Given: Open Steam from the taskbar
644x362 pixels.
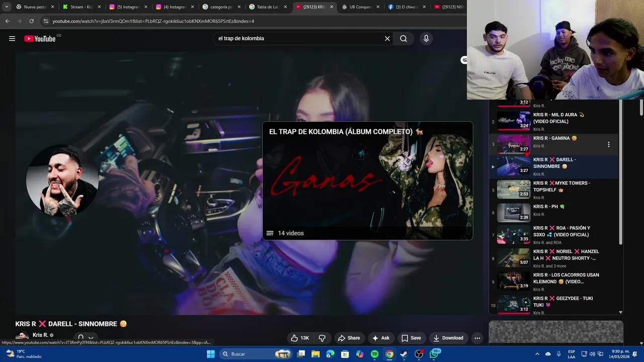Looking at the screenshot, I should point(404,354).
